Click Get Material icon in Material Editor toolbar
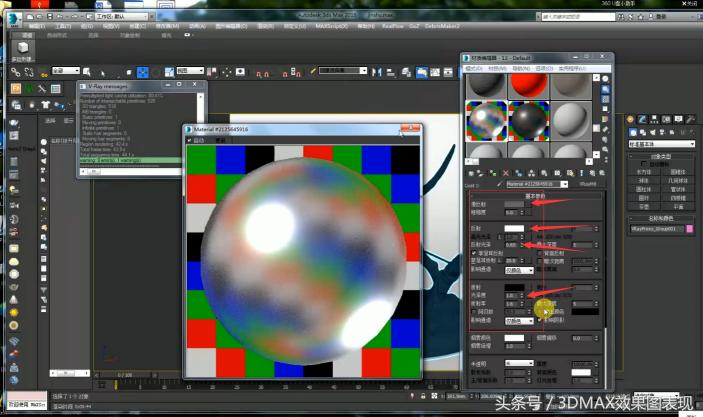The image size is (703, 417). point(471,173)
